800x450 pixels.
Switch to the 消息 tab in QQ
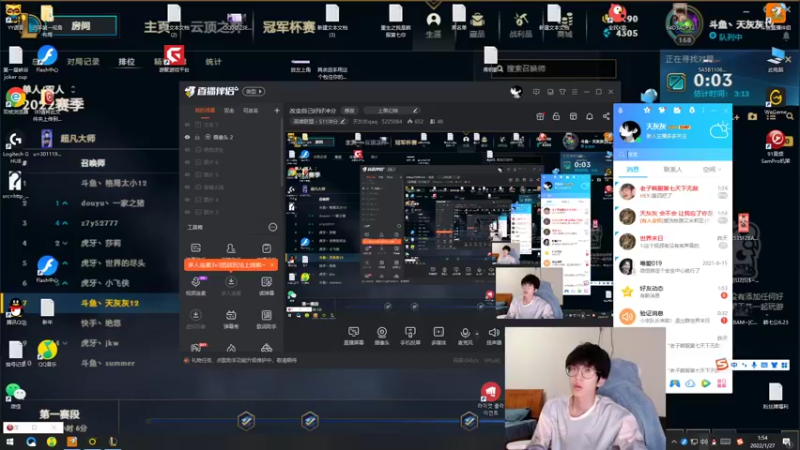633,169
